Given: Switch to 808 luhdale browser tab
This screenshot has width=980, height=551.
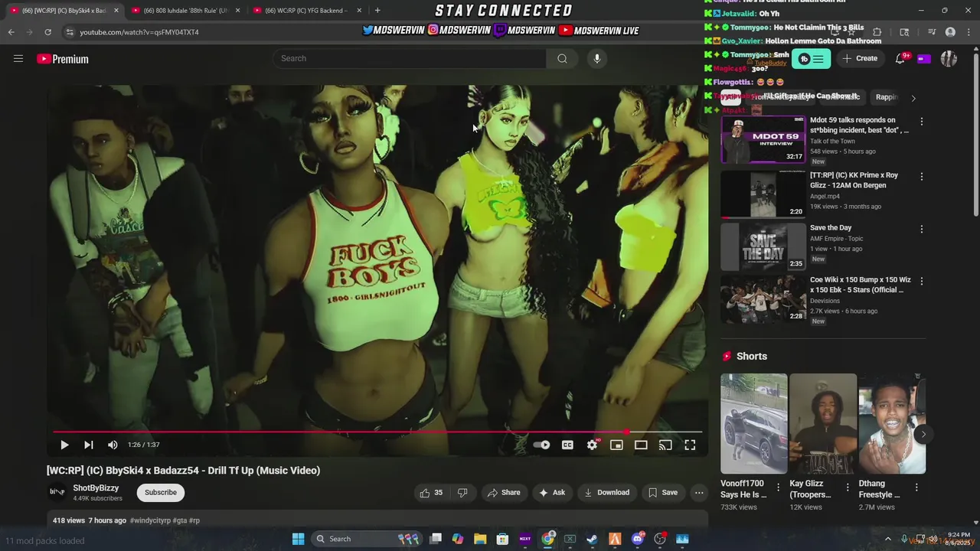Looking at the screenshot, I should click(186, 11).
